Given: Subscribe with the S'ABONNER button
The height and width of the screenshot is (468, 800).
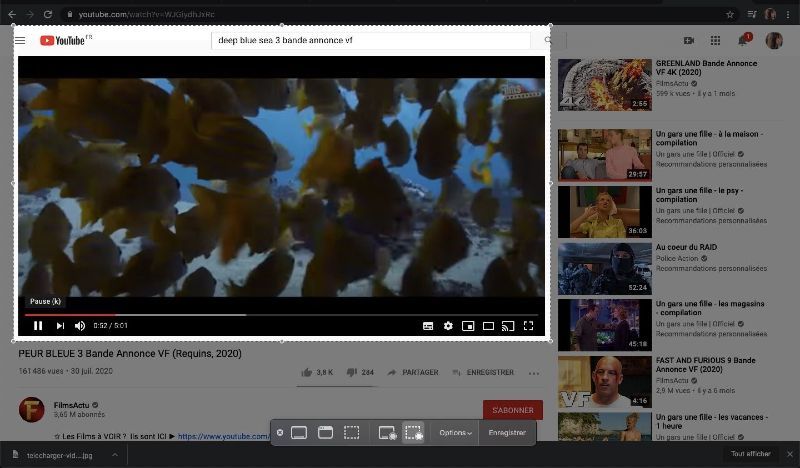Looking at the screenshot, I should 513,410.
